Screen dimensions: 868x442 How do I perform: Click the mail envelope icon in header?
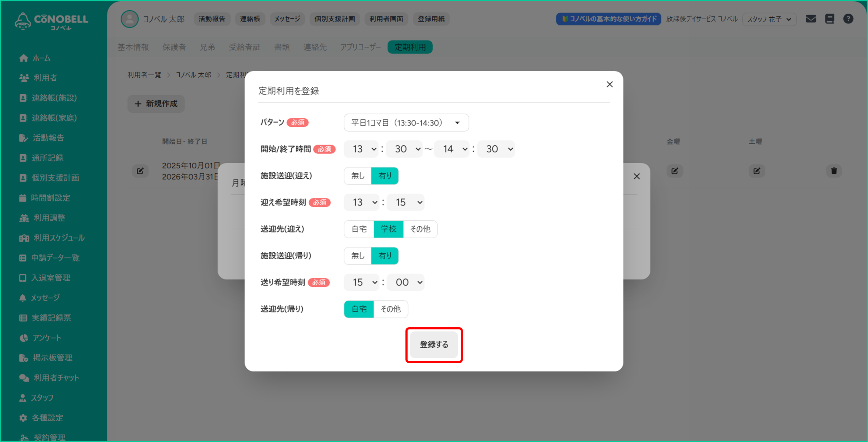(x=811, y=19)
